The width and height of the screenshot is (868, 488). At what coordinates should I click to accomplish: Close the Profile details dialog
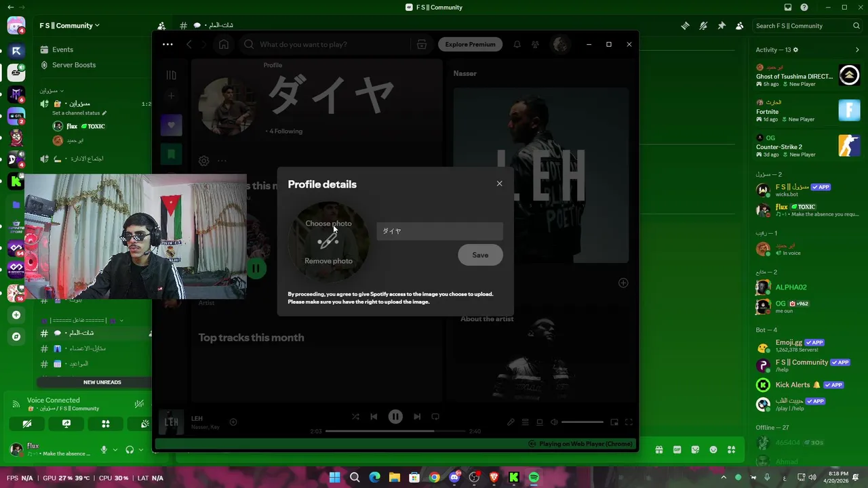coord(499,184)
